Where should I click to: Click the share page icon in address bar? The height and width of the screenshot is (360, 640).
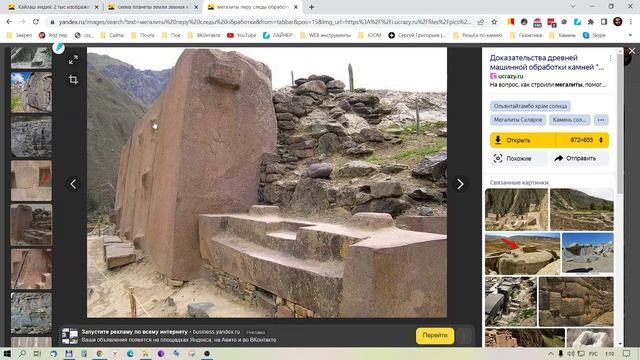(481, 22)
